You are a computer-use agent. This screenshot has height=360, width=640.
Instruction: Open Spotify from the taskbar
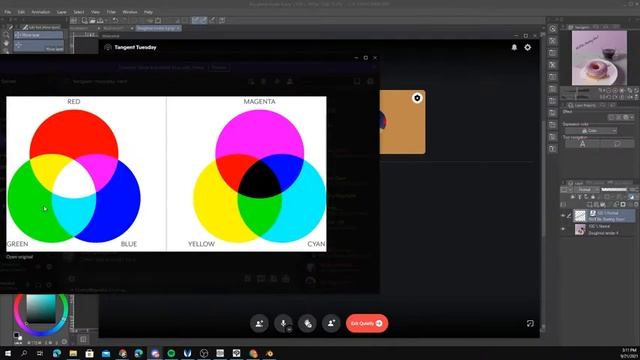click(171, 353)
